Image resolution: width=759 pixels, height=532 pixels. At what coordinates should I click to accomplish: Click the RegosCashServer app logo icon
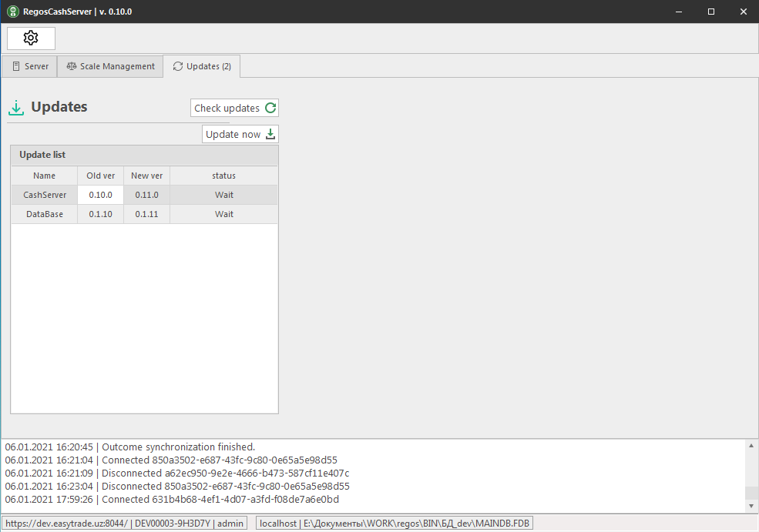point(13,12)
